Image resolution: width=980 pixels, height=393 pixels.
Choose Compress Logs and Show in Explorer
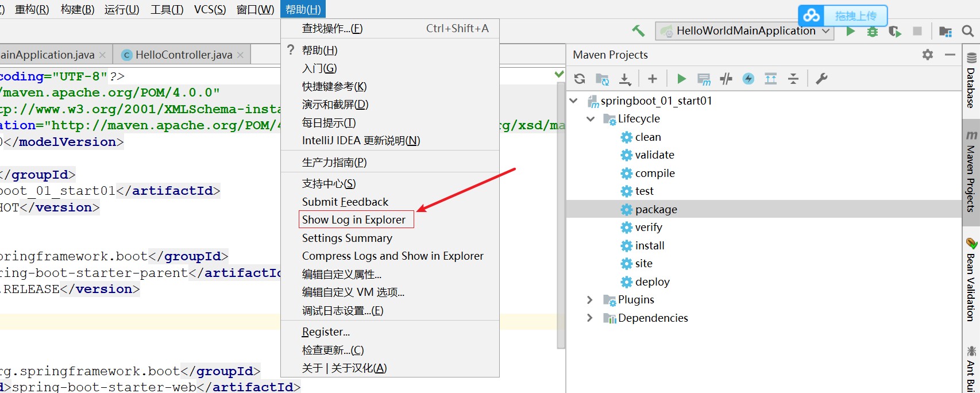click(390, 256)
